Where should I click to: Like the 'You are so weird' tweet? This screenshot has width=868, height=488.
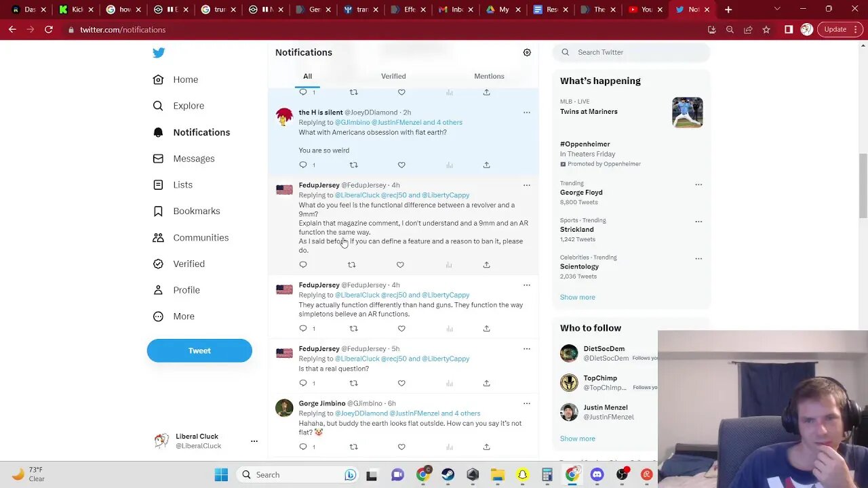[401, 165]
